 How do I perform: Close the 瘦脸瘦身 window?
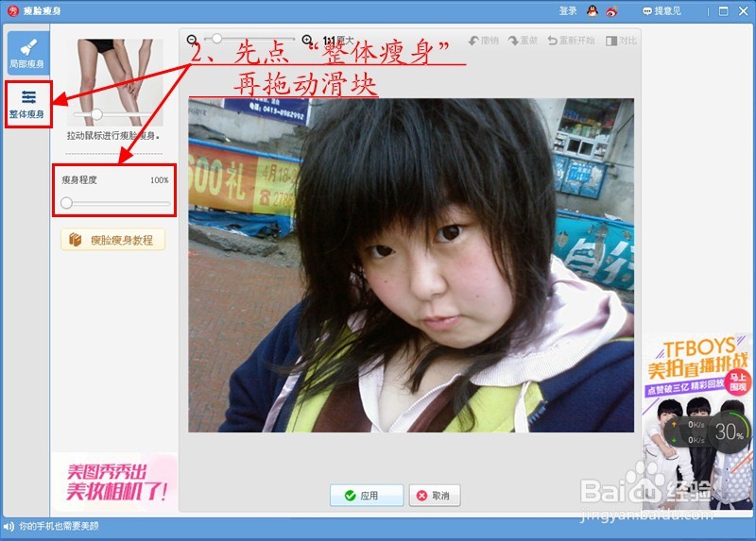(x=744, y=10)
